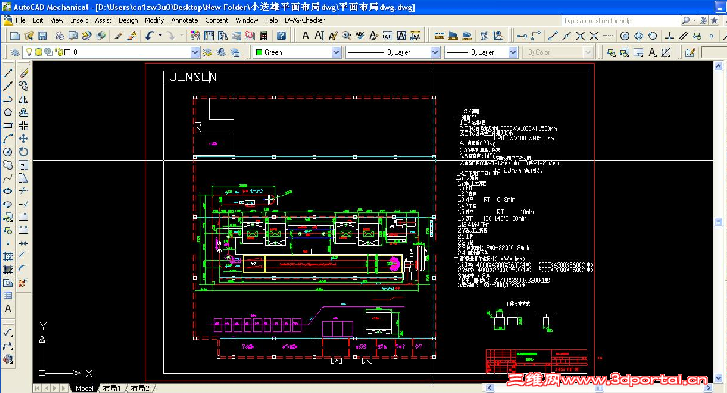Open the Help question mark icon
Image resolution: width=727 pixels, height=393 pixels.
click(x=281, y=36)
